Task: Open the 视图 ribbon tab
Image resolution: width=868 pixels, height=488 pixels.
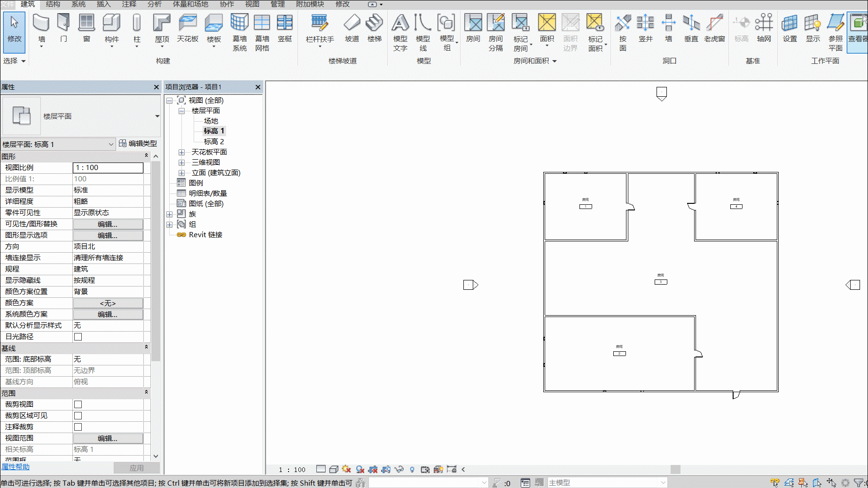Action: [x=252, y=4]
